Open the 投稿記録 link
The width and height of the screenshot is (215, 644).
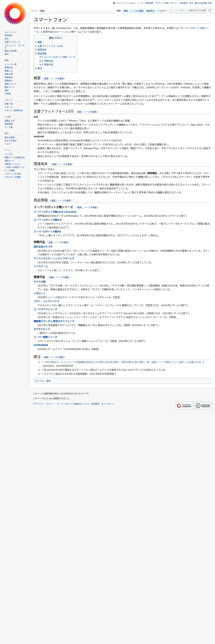[149, 3]
